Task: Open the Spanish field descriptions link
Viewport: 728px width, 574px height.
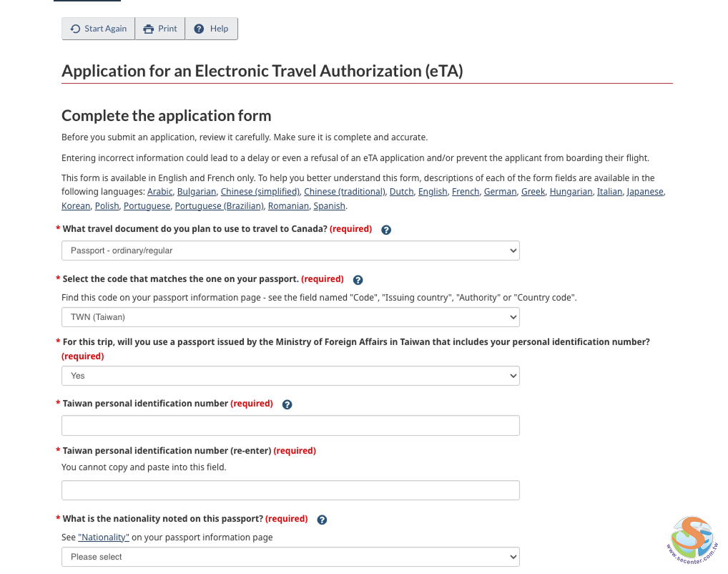Action: pyautogui.click(x=329, y=206)
